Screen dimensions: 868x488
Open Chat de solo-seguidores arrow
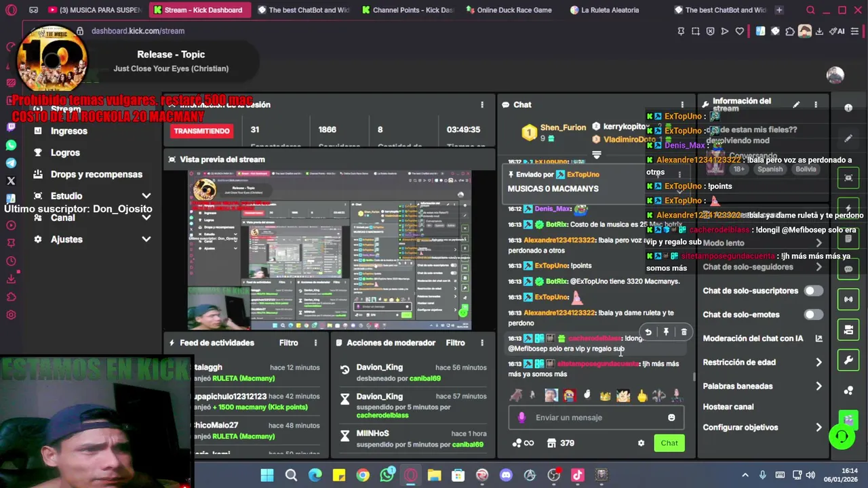click(x=818, y=267)
